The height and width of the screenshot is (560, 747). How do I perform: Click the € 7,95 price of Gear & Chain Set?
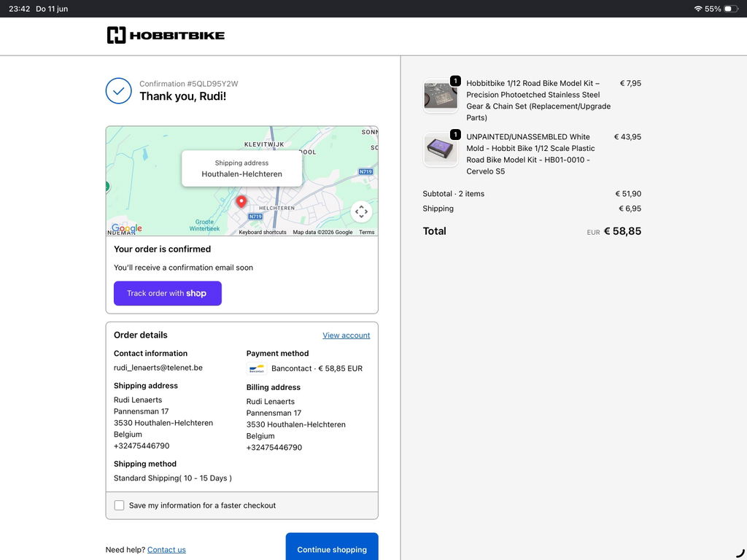coord(630,83)
